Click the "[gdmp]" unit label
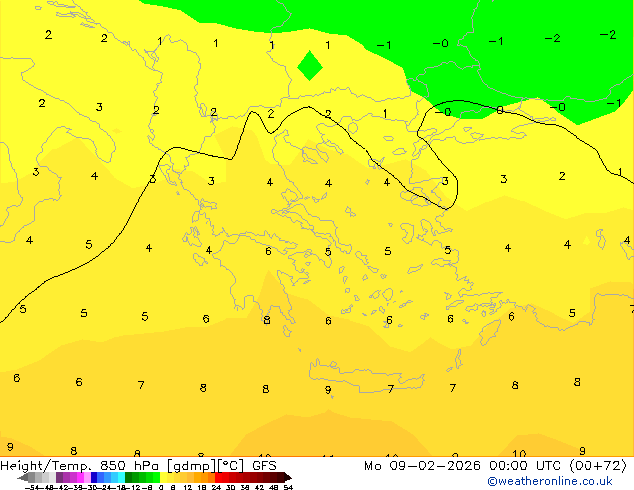Screen dimensions: 634x490 click(x=191, y=466)
